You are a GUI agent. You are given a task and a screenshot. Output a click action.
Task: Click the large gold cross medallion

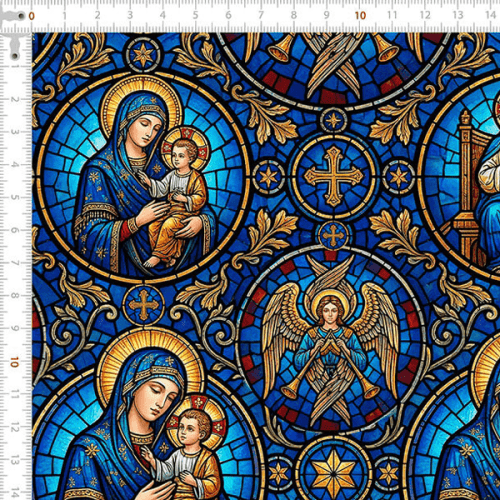click(x=334, y=176)
